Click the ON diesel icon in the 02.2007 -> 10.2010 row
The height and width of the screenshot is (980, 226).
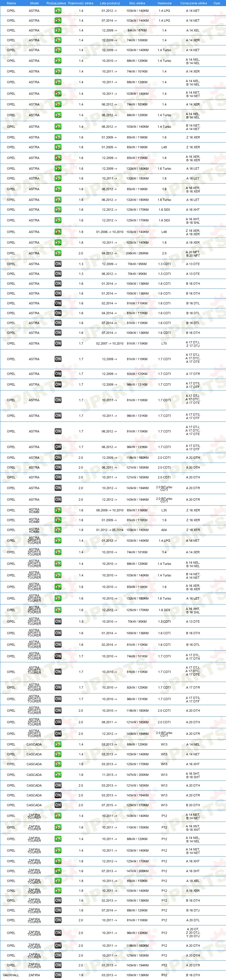pyautogui.click(x=58, y=343)
